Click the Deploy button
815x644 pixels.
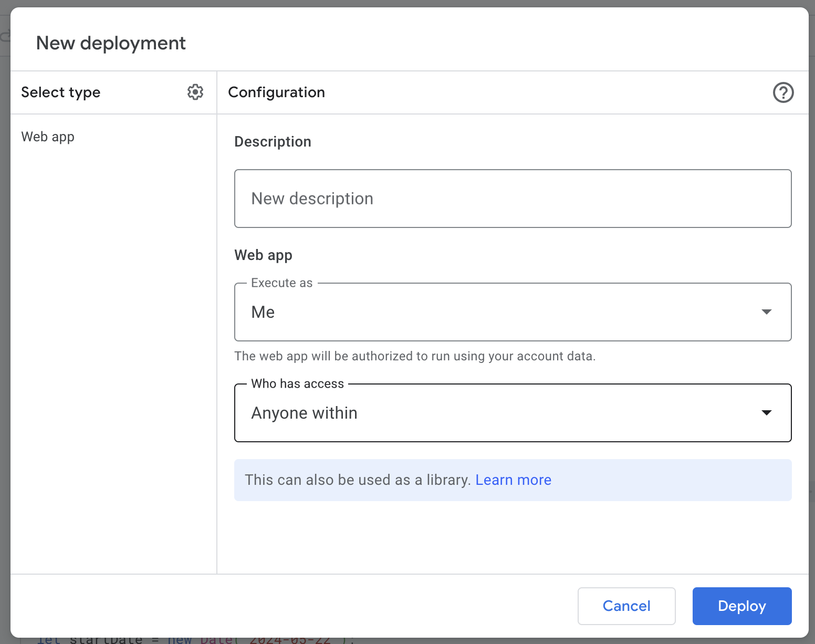(x=741, y=606)
